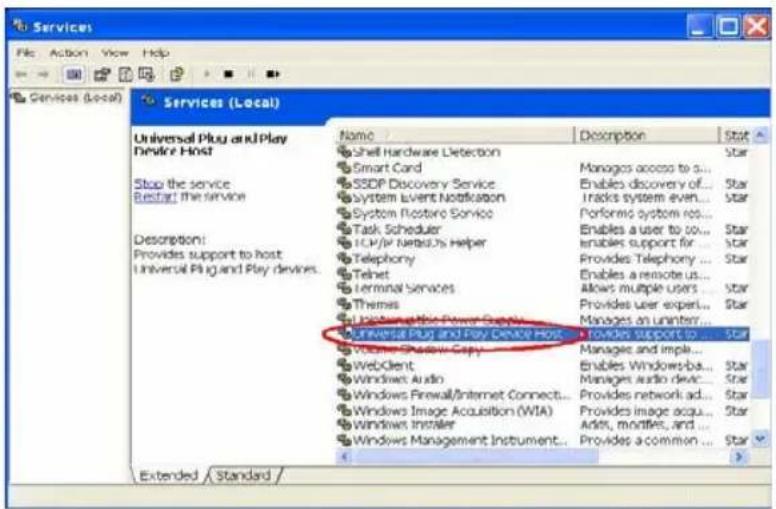Open the Help toolbar icon
776x509 pixels.
click(177, 74)
